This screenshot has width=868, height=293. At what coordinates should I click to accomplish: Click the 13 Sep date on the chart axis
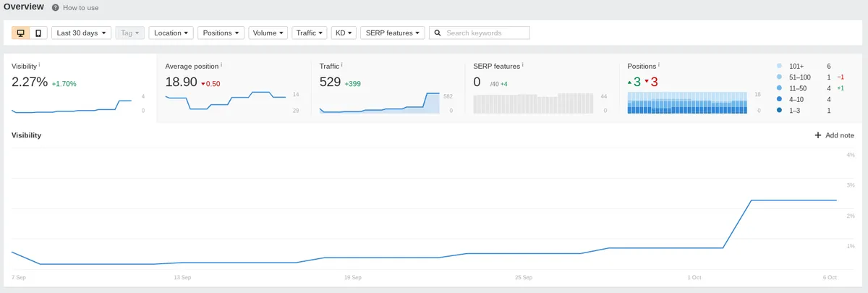(x=182, y=277)
